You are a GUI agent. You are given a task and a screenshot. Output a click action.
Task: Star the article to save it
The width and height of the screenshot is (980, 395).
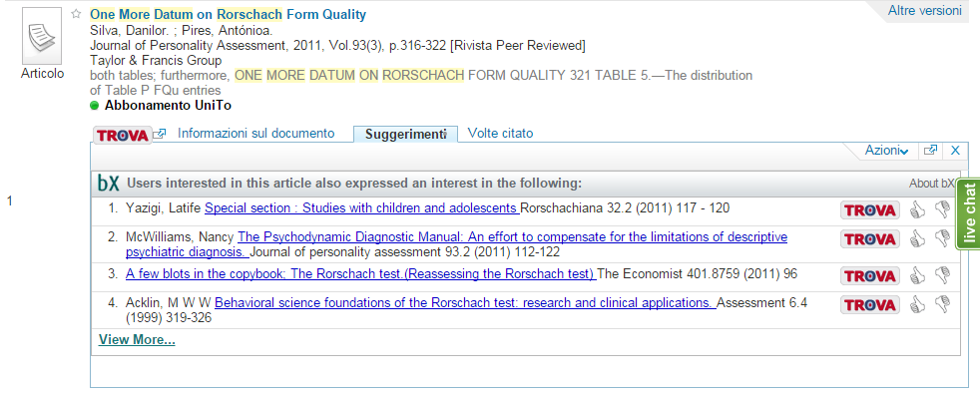[76, 14]
